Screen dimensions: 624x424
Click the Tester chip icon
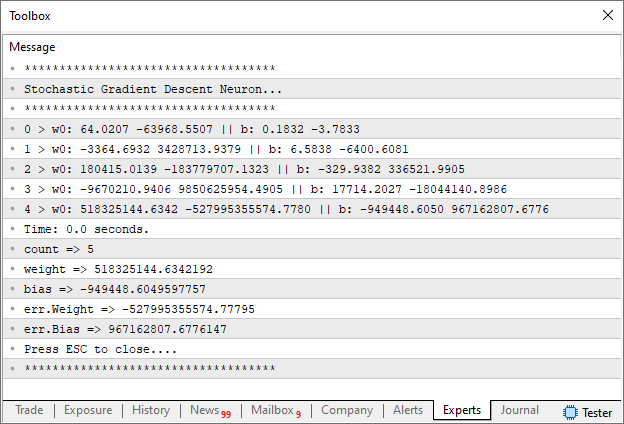click(571, 411)
